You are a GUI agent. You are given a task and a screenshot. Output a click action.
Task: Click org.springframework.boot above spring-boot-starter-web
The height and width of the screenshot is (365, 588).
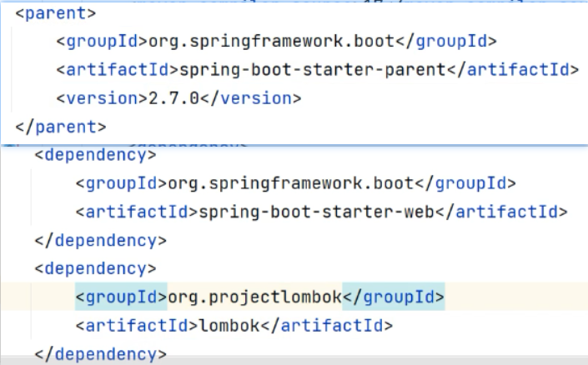click(x=291, y=183)
